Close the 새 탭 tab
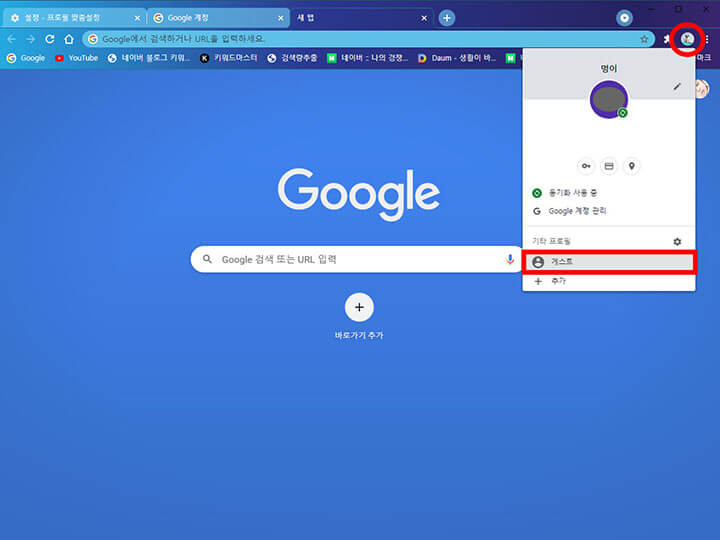This screenshot has height=540, width=720. (424, 18)
